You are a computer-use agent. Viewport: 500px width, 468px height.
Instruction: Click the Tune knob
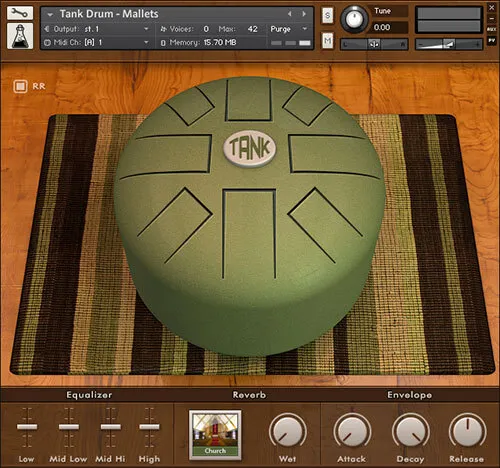point(354,19)
